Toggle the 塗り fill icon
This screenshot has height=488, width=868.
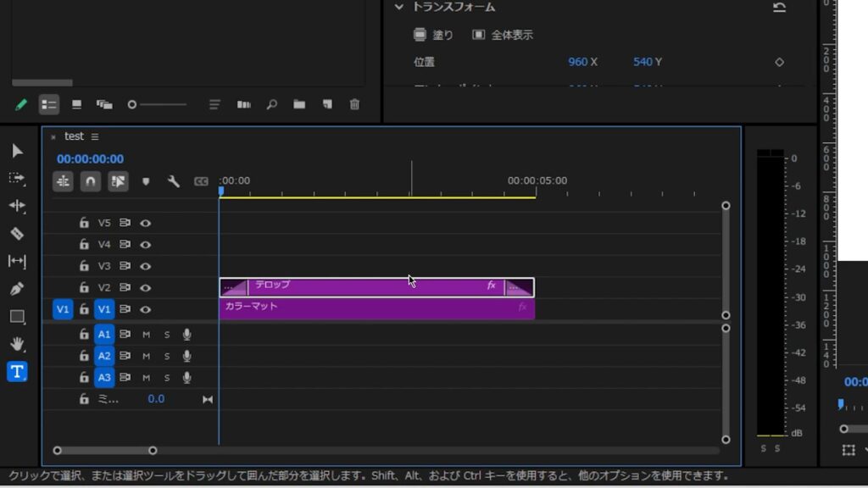click(x=420, y=35)
